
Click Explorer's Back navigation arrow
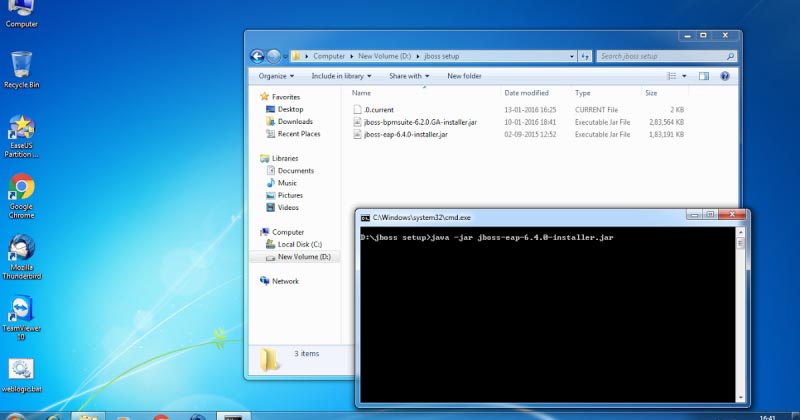pos(258,56)
